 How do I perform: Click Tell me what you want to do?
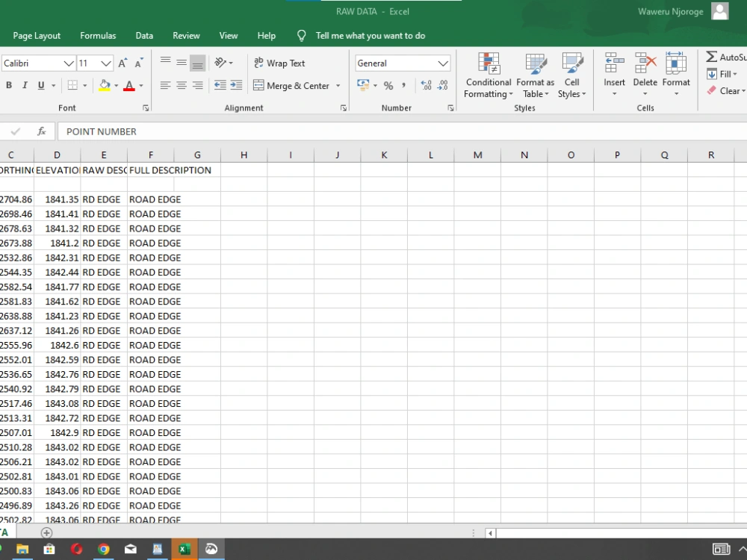click(x=370, y=35)
